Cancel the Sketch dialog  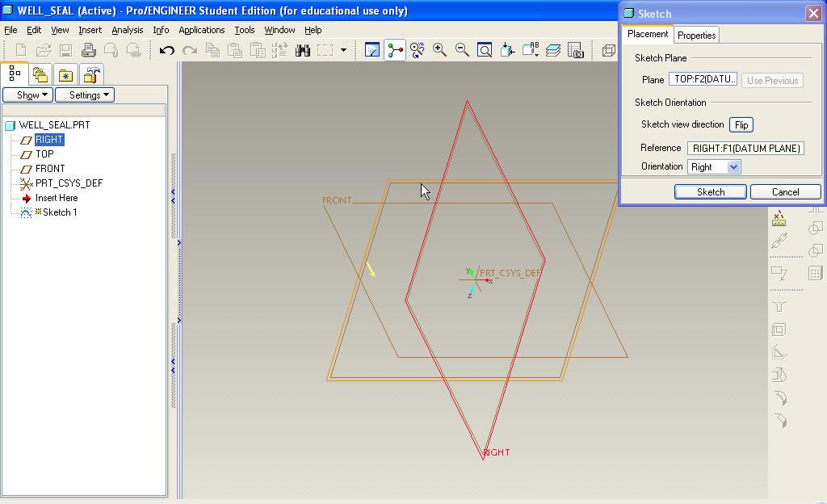coord(785,192)
